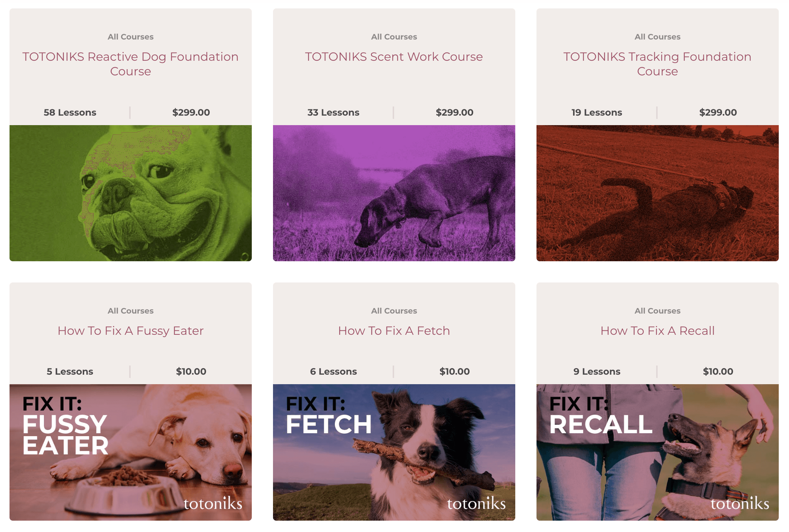Screen dimensions: 789x532
Task: Click the $10.00 price on Fetch course
Action: (455, 371)
